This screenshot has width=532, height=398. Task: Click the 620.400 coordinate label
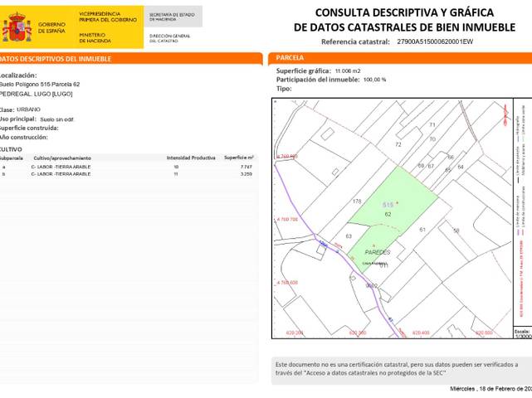(421, 332)
